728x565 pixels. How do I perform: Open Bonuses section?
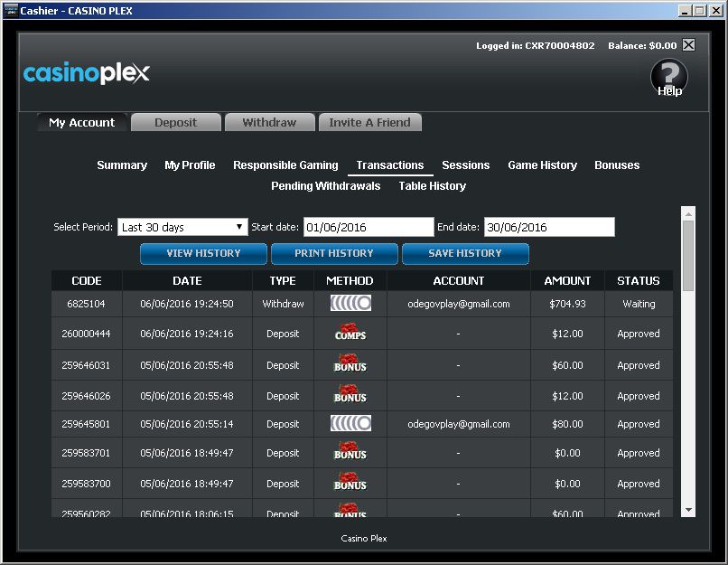[x=617, y=165]
